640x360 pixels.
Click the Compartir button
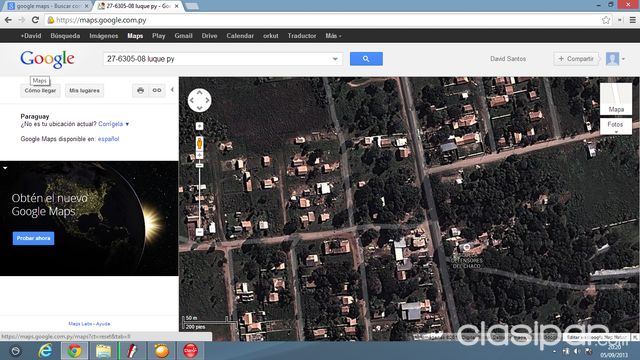[x=576, y=59]
